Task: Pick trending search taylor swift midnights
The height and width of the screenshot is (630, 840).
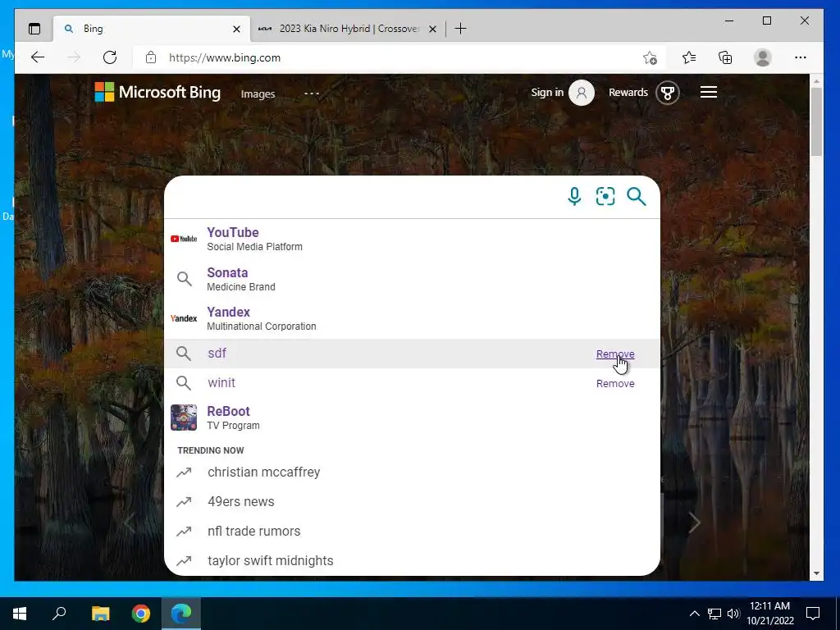Action: 412,560
